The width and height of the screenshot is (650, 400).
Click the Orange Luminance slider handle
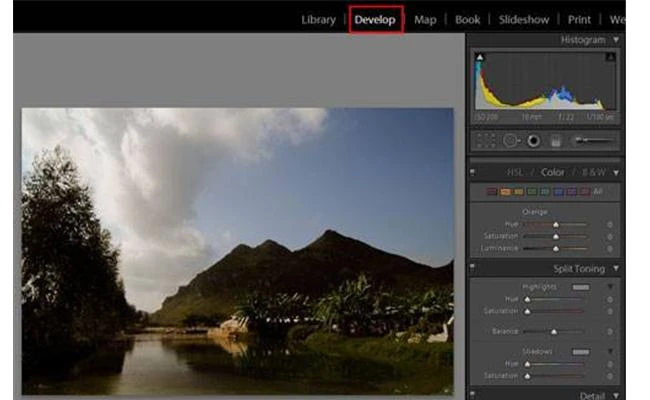click(x=556, y=249)
